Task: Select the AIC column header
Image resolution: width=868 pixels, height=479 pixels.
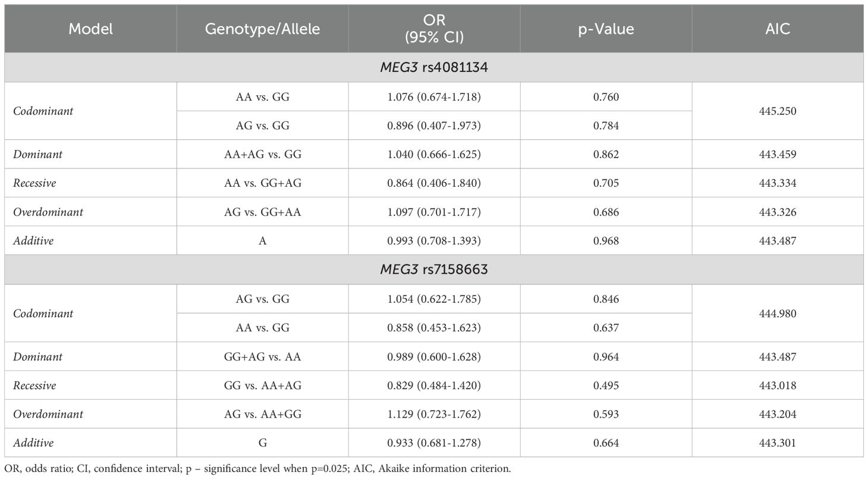Action: point(778,29)
